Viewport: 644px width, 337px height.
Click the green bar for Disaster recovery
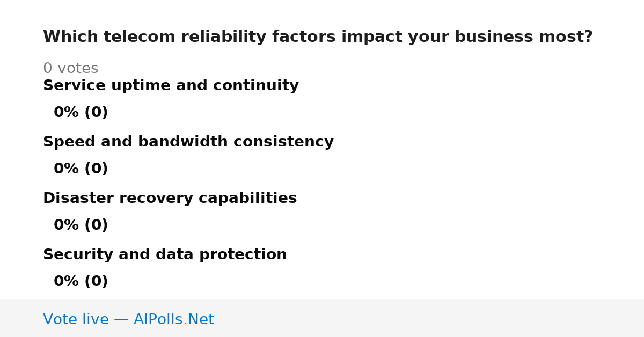(43, 225)
